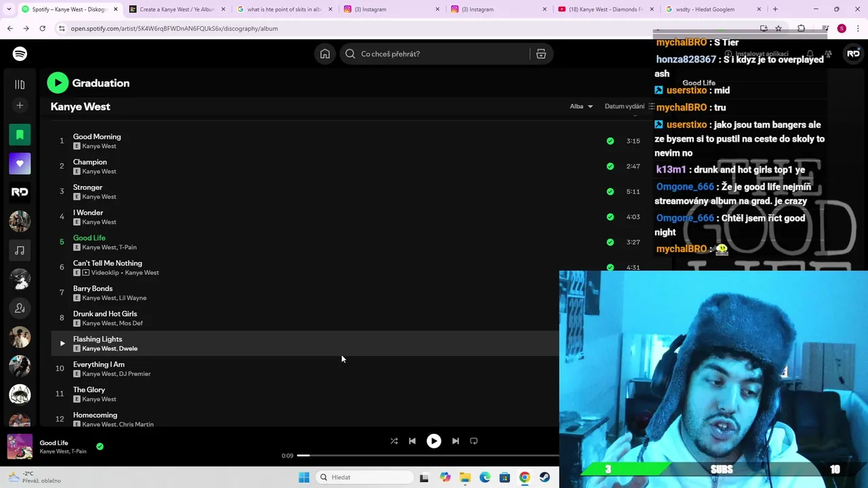
Task: Seek using the playback progress bar
Action: (x=427, y=455)
